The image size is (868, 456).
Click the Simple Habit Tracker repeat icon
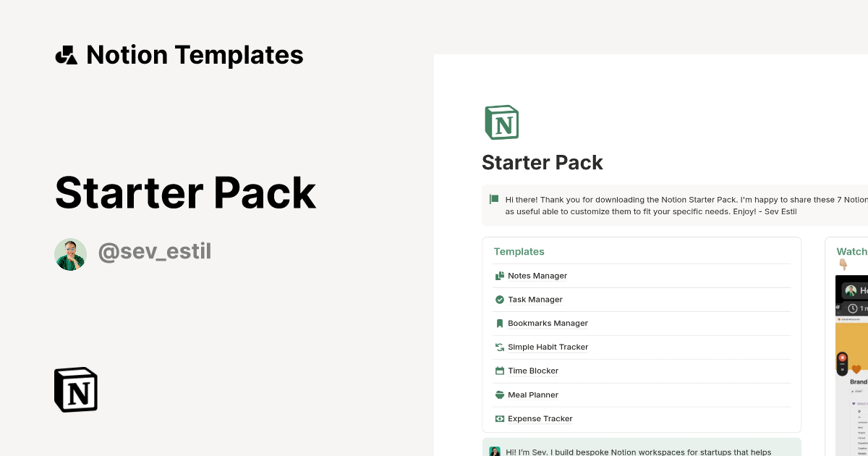point(499,347)
